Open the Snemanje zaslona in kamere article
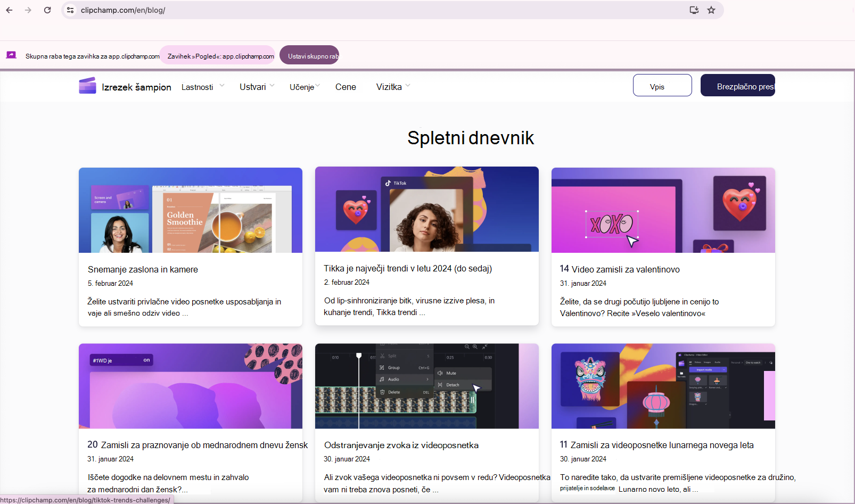The image size is (855, 504). pyautogui.click(x=143, y=270)
